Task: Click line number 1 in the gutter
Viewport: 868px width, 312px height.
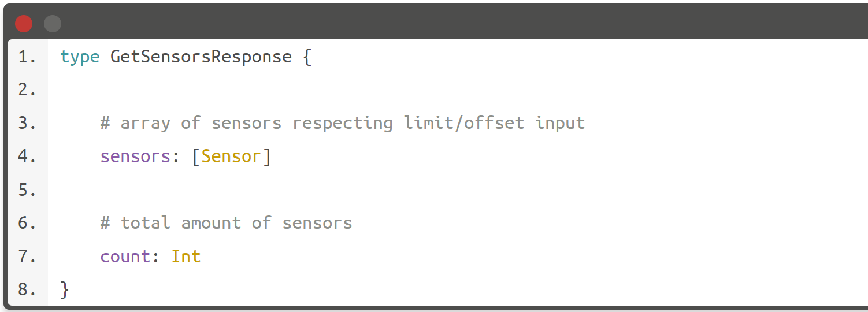Action: 27,57
